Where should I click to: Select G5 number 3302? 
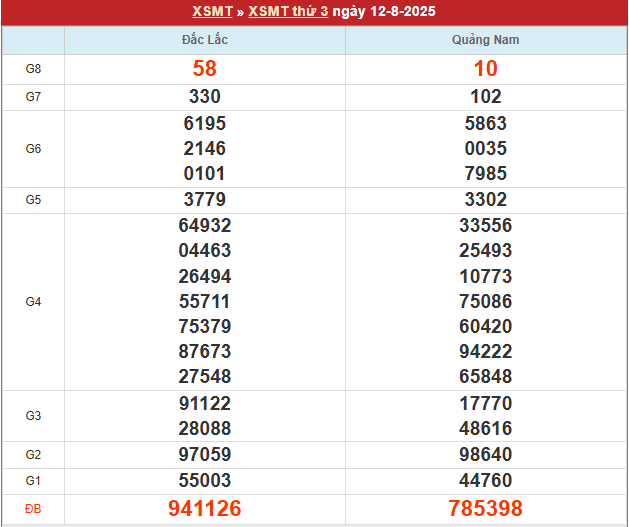(485, 199)
